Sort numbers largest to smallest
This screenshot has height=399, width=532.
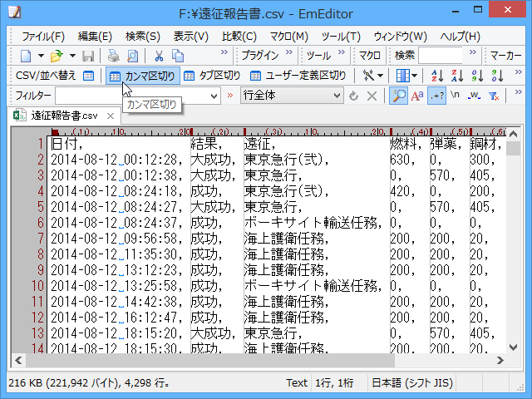pyautogui.click(x=497, y=76)
